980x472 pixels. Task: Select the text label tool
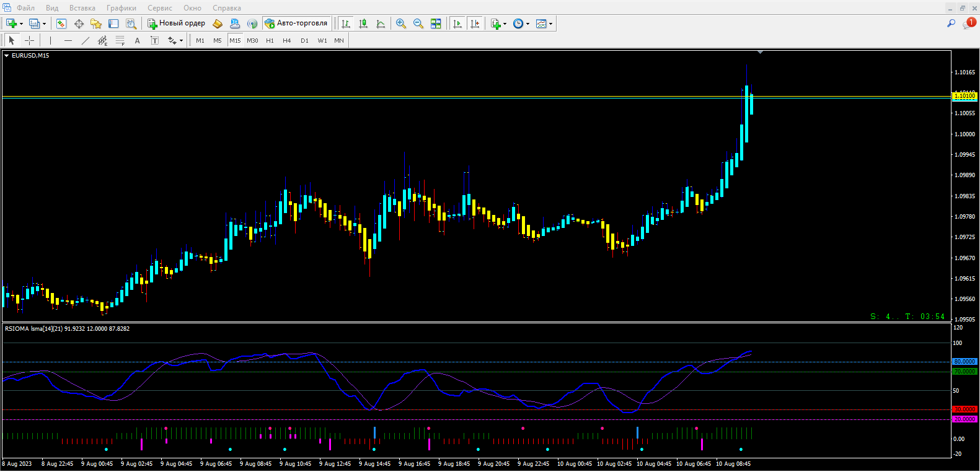154,40
